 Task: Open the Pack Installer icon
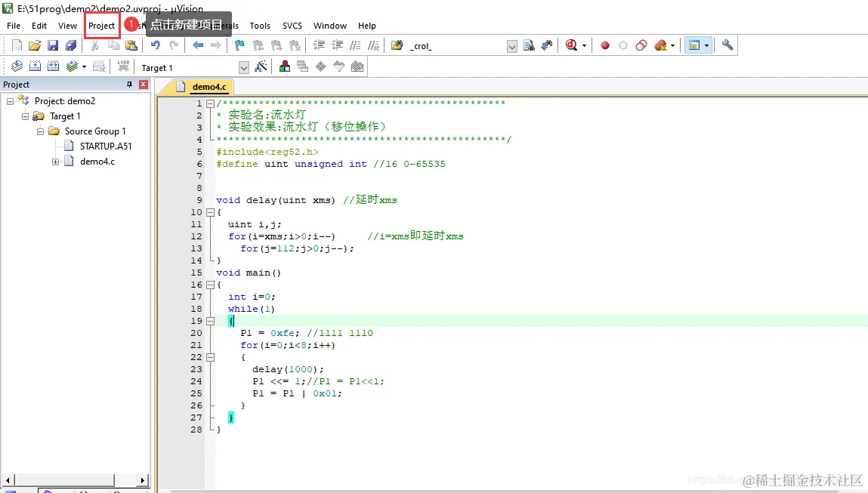[x=357, y=67]
